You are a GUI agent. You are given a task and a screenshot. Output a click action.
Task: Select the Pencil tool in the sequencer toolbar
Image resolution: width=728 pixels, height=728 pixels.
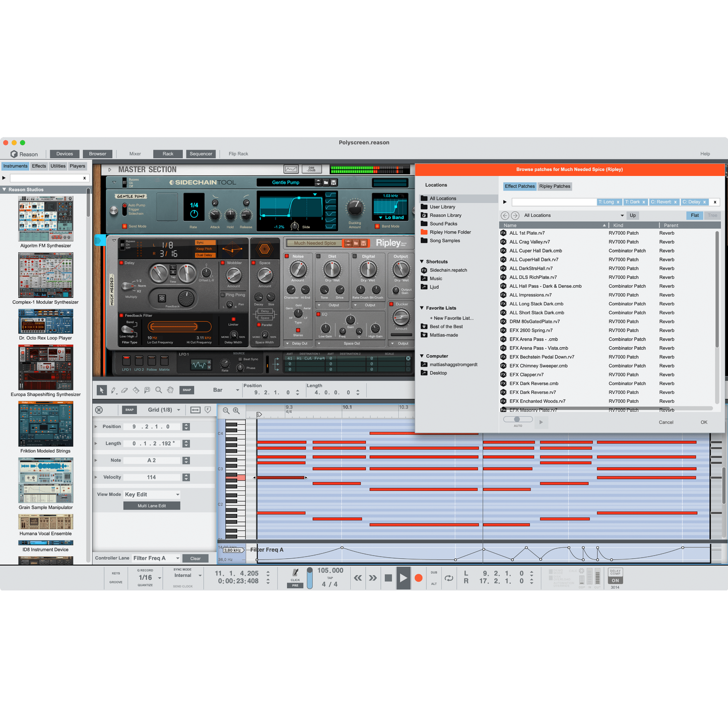point(113,390)
